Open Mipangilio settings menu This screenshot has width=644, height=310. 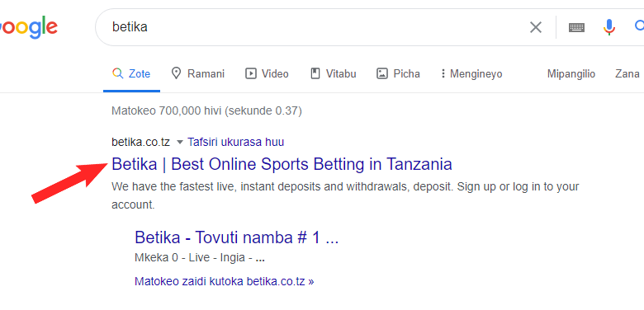(x=571, y=74)
